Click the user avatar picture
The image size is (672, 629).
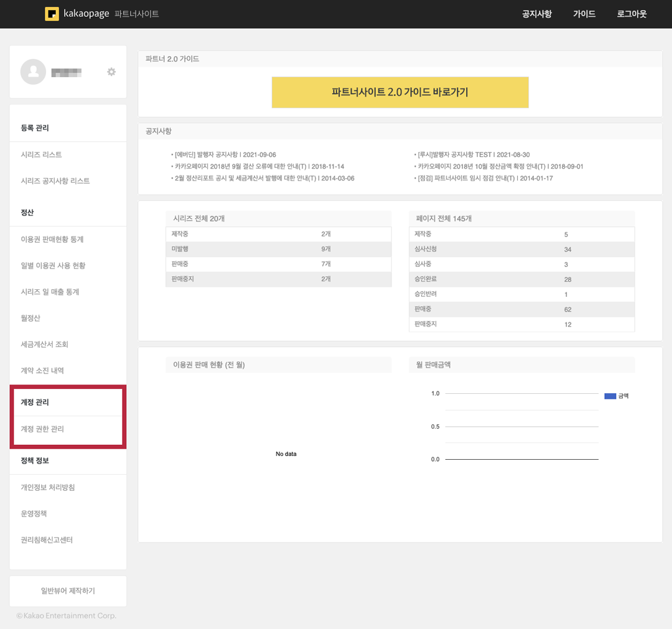33,72
